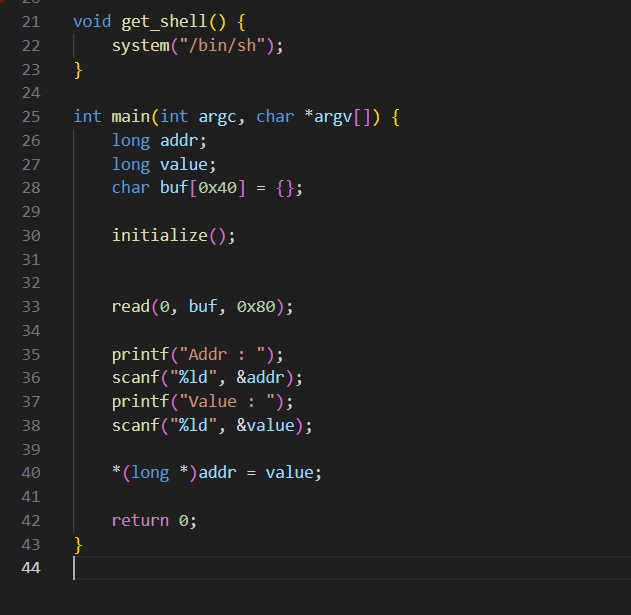Click the scanf call on line 36
This screenshot has width=631, height=615.
coord(136,378)
